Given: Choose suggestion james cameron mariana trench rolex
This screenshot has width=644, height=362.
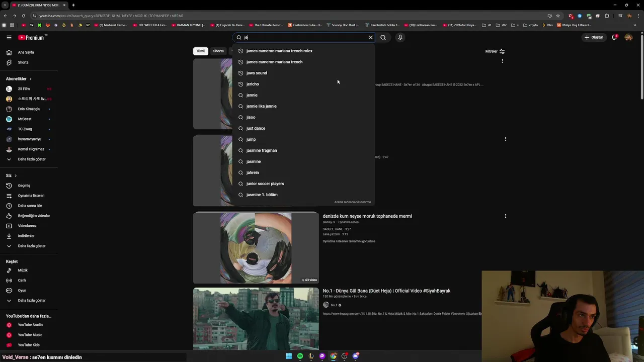Looking at the screenshot, I should [303, 51].
